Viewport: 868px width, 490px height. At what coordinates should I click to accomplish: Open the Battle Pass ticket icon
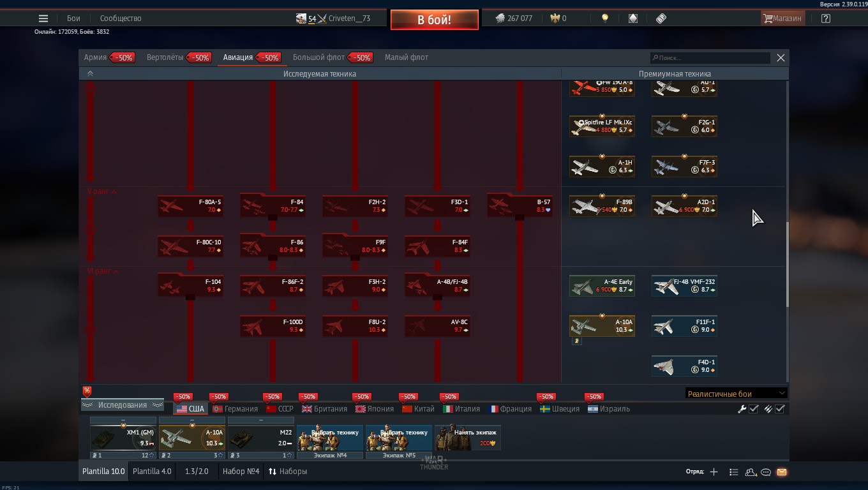tap(661, 19)
